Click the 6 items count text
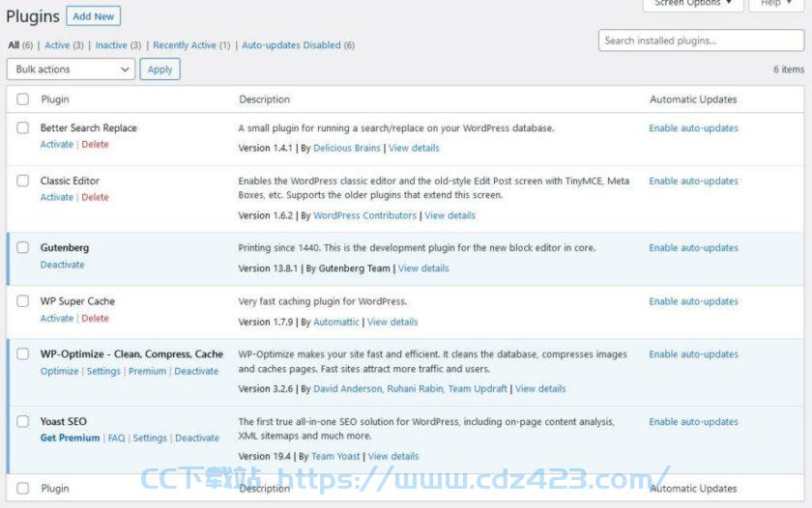 (789, 69)
